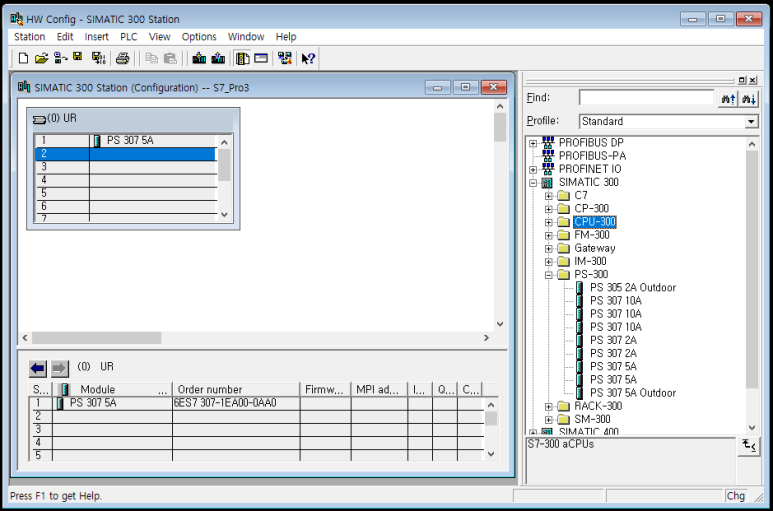This screenshot has width=773, height=511.
Task: Select highlighted slot 2 in UR rack
Action: (126, 154)
